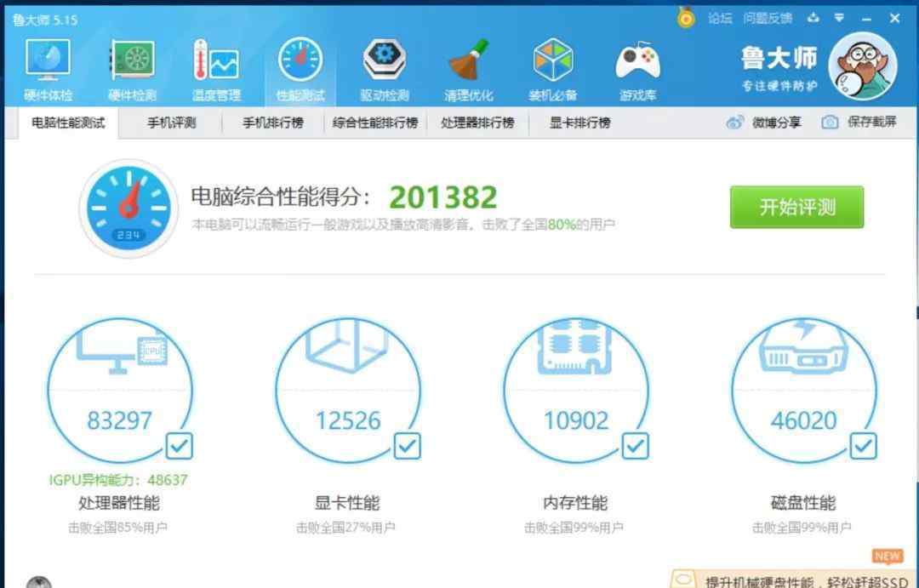Viewport: 919px width, 588px height.
Task: Click the IGPU异构能力: 48637 text
Action: (x=118, y=480)
